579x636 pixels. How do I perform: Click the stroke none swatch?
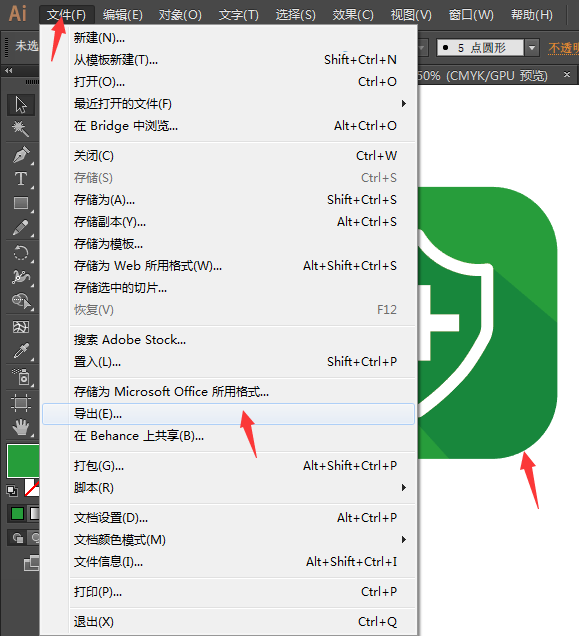32,488
